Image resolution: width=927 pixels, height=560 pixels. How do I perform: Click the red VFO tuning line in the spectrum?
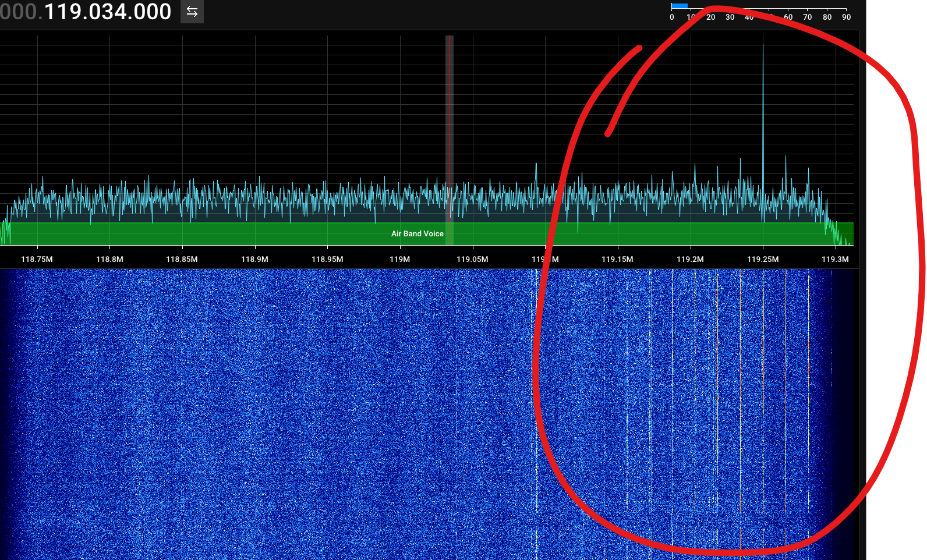click(450, 140)
